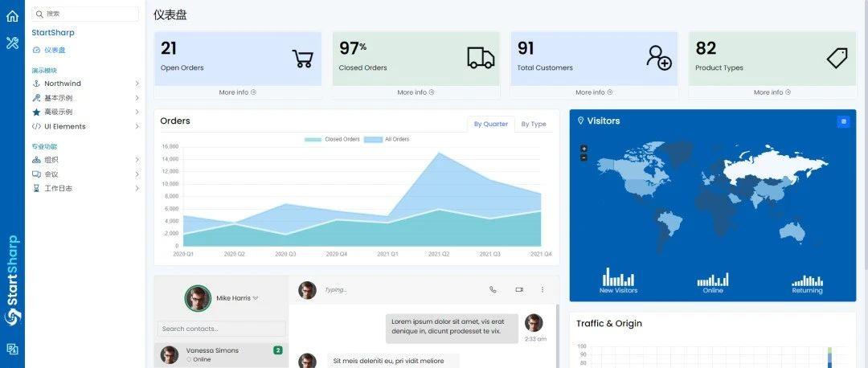
Task: Click the Search contacts field
Action: coord(222,329)
